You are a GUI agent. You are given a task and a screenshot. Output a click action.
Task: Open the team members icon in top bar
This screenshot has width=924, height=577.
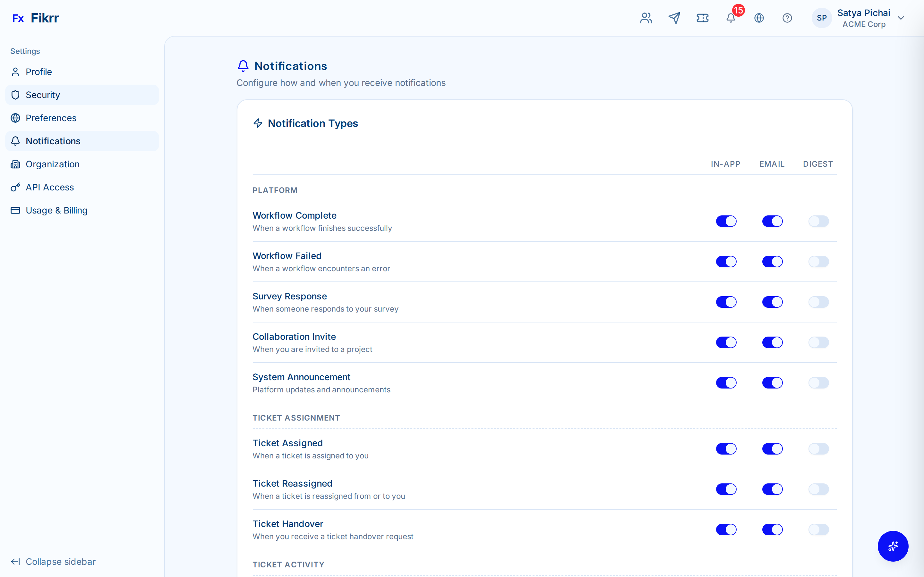point(646,18)
